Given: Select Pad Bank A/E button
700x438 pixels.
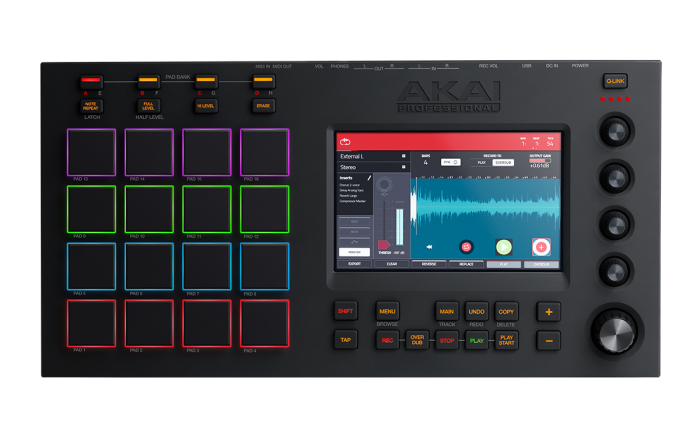Looking at the screenshot, I should pyautogui.click(x=92, y=81).
